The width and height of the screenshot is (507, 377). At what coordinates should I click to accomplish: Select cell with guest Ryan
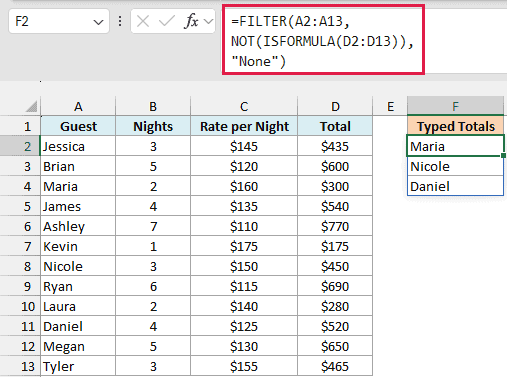tap(78, 286)
